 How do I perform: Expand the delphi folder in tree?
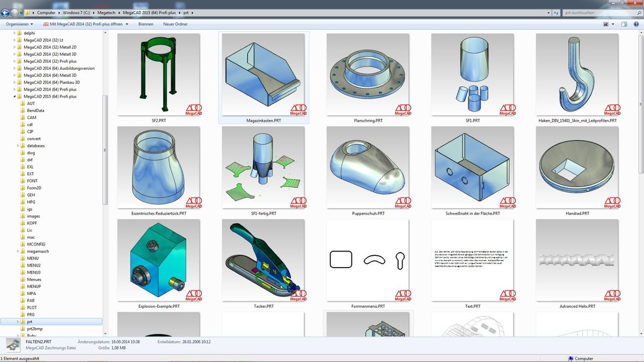point(14,33)
